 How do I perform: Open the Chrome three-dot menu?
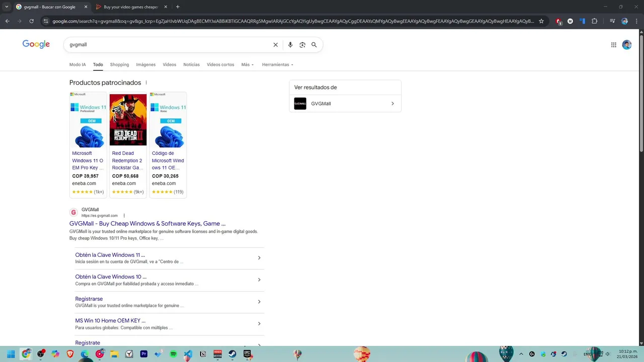click(x=636, y=21)
